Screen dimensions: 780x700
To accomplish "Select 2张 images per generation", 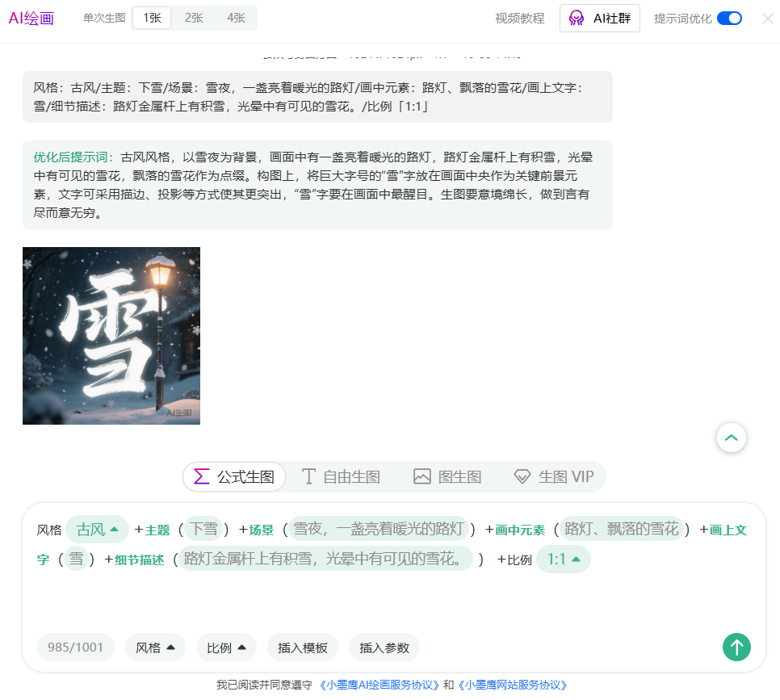I will coord(194,18).
